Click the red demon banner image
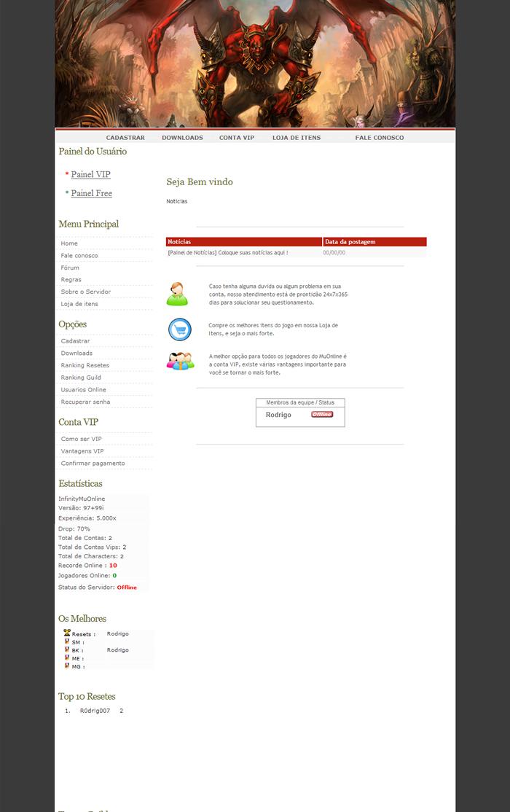 point(255,63)
